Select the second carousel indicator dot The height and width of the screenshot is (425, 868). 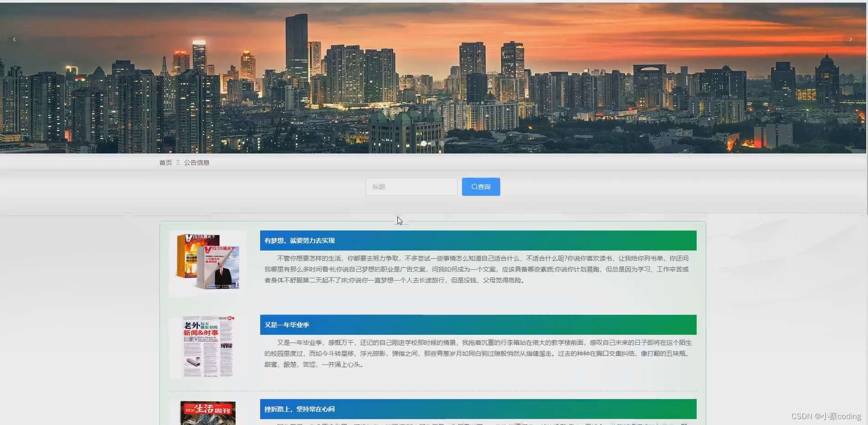(x=433, y=143)
